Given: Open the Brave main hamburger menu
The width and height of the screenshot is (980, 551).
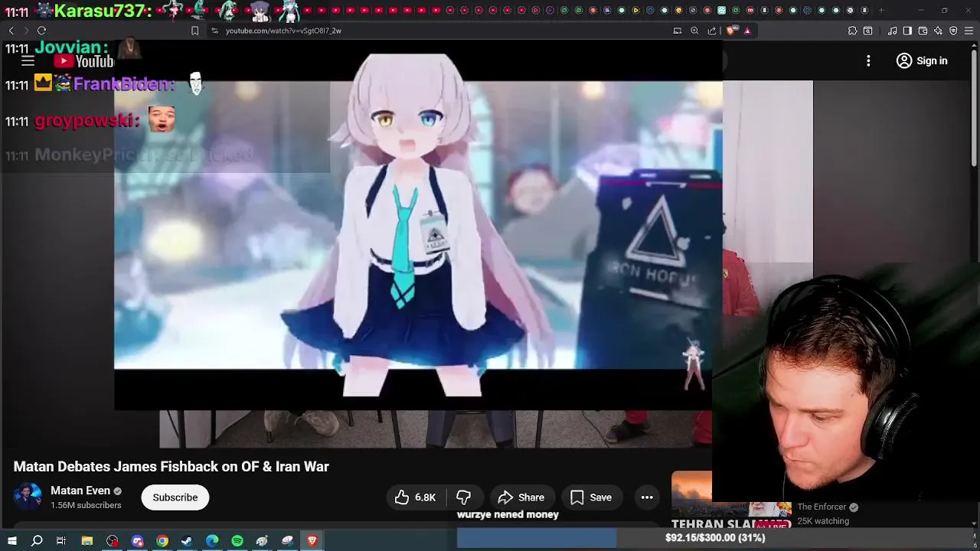Looking at the screenshot, I should [x=969, y=31].
